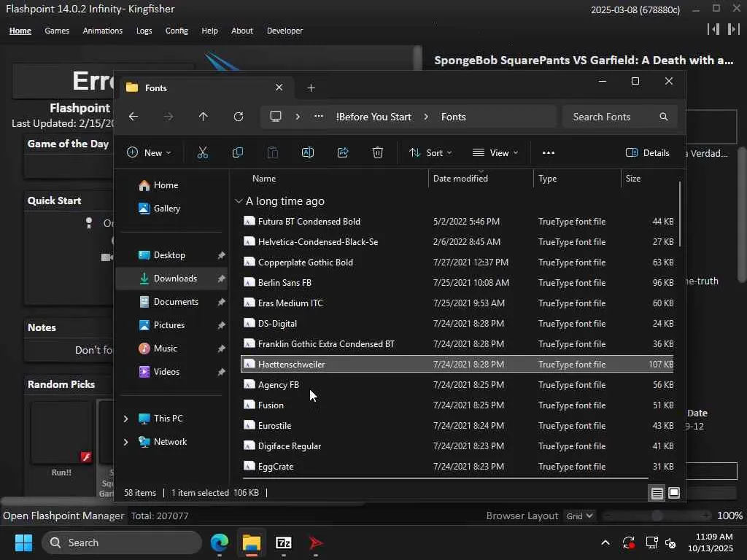Select the DS-Digital font file

pyautogui.click(x=457, y=324)
